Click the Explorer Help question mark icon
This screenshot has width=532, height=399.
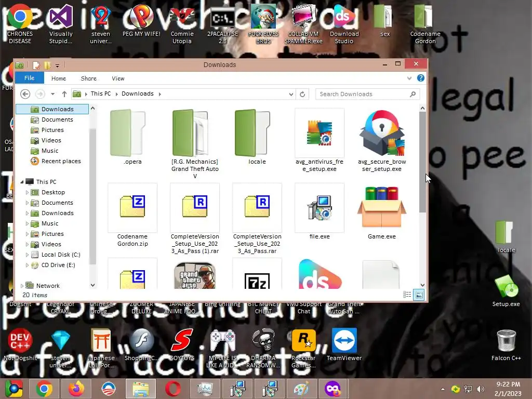[x=420, y=78]
